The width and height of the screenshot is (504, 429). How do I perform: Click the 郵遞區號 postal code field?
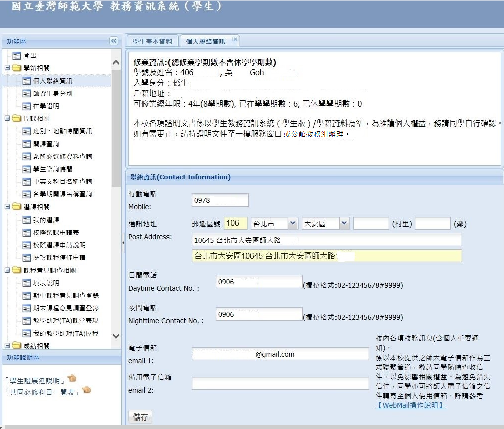236,223
